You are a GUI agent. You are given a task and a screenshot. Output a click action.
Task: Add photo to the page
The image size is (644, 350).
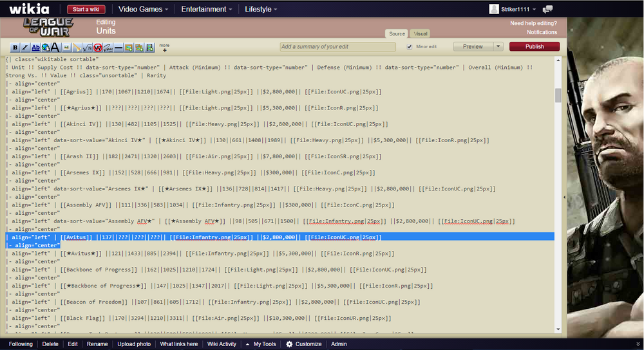[129, 48]
